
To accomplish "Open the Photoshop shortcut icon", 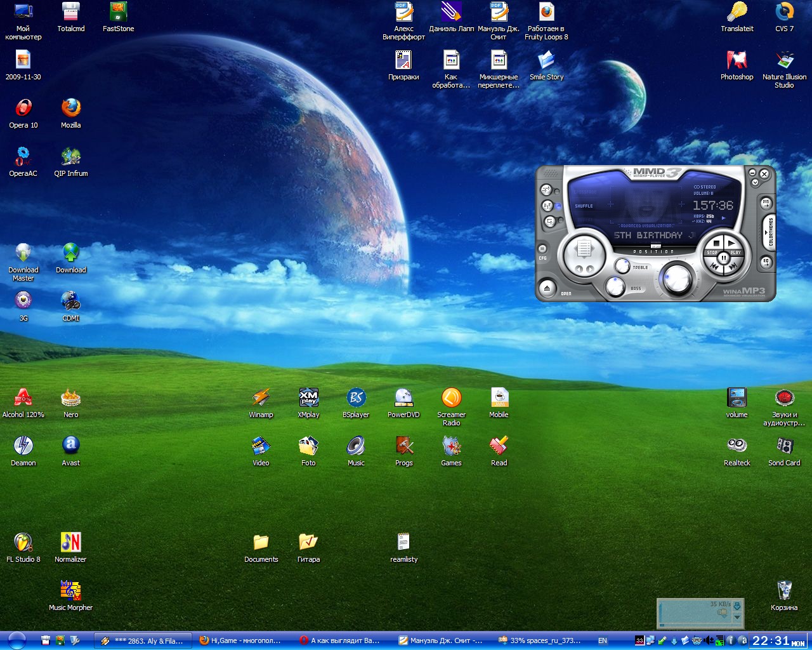I will point(737,61).
